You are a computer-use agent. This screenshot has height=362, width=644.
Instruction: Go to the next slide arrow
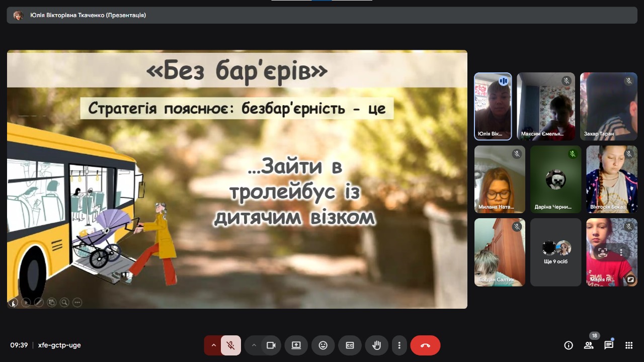26,302
